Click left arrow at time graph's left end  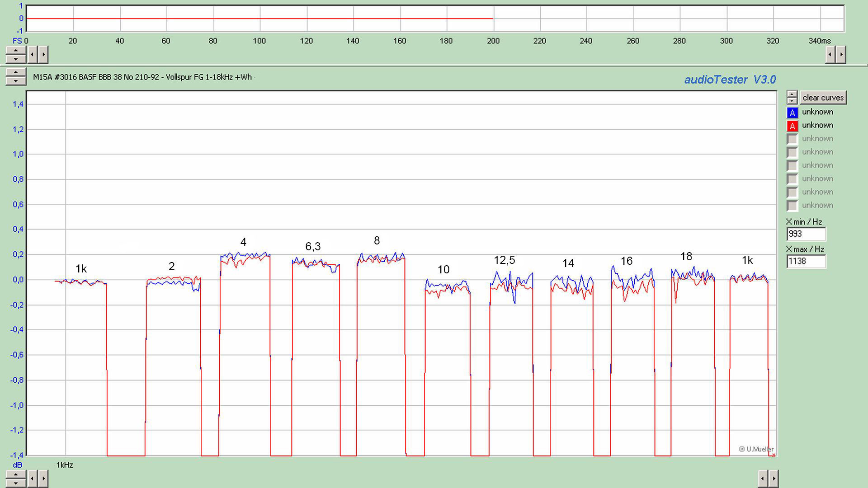tap(33, 55)
